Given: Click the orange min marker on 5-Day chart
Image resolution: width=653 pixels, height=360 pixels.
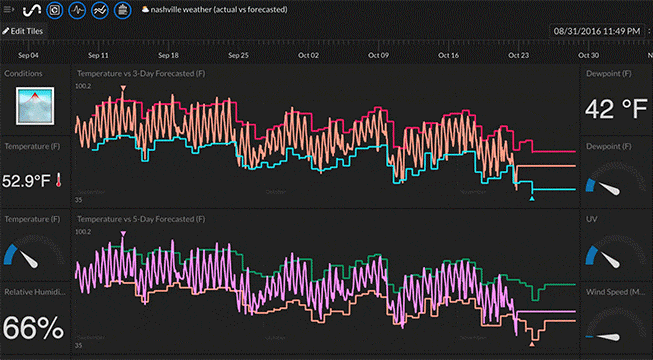Looking at the screenshot, I should (x=532, y=344).
